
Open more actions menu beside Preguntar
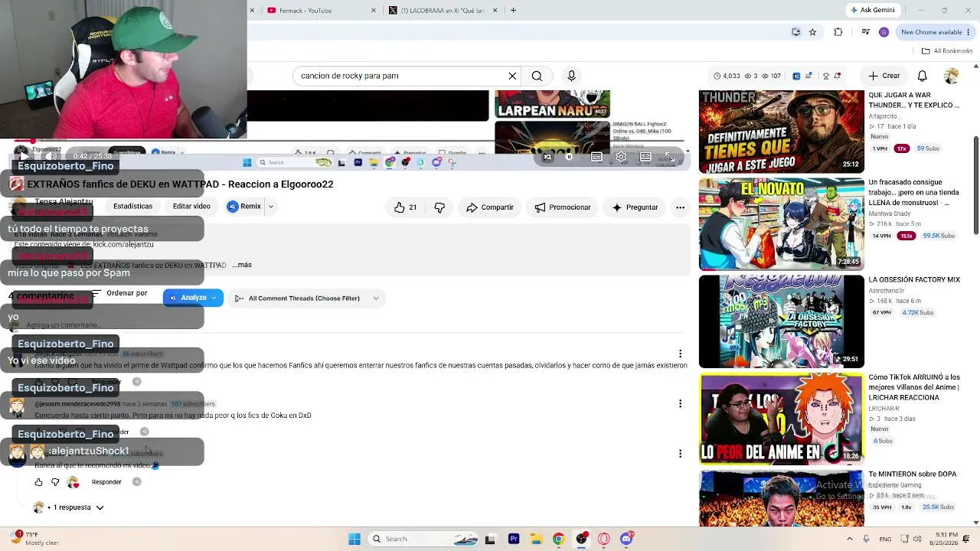point(680,207)
